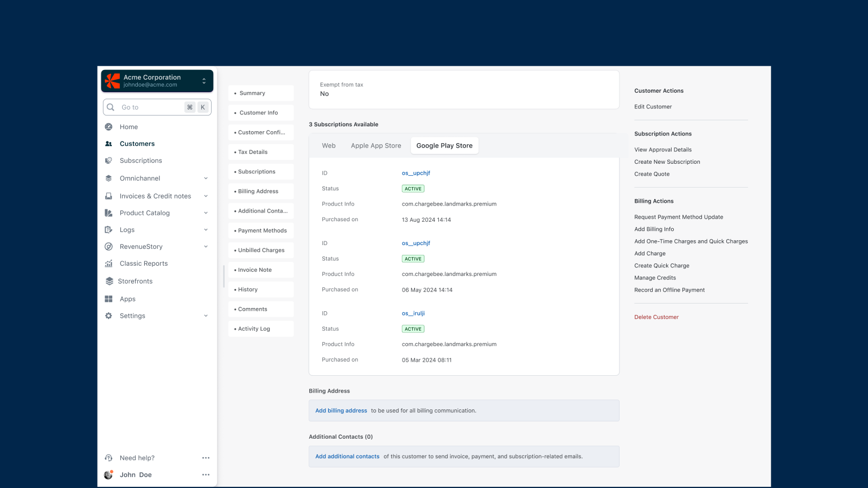Switch to the Web subscriptions tab

329,146
